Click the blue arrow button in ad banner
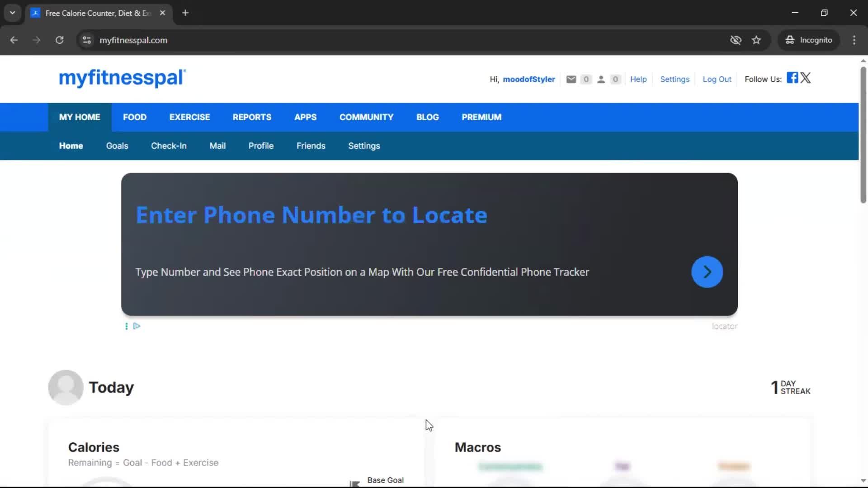The height and width of the screenshot is (488, 868). (x=707, y=272)
